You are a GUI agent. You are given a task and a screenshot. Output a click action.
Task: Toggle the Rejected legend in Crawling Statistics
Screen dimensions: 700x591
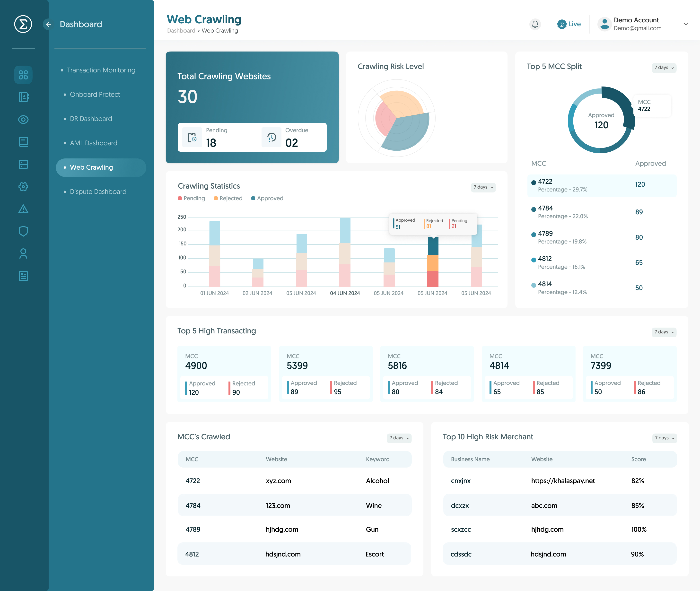point(228,198)
